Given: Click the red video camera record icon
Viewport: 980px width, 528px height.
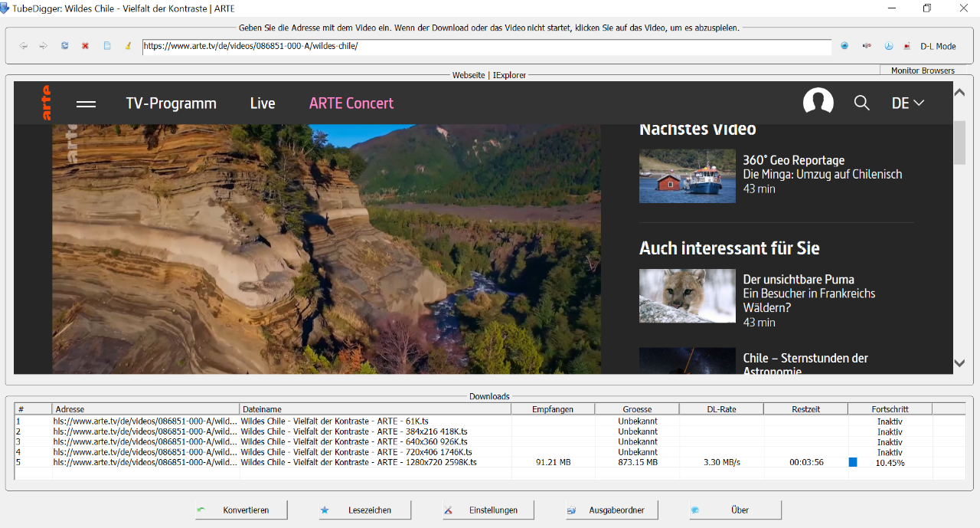Looking at the screenshot, I should (907, 46).
